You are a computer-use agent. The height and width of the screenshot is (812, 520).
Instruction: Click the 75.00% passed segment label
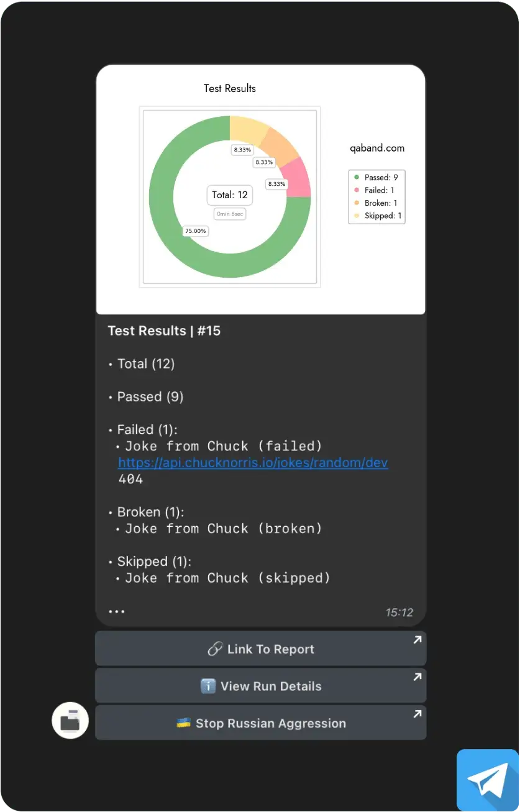click(x=195, y=231)
